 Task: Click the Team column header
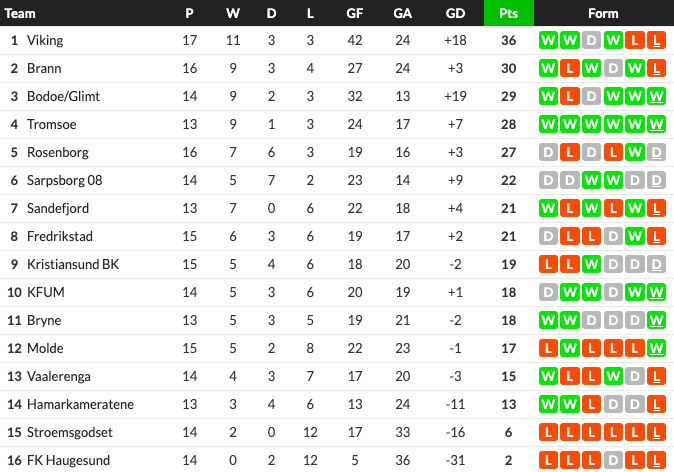(20, 13)
